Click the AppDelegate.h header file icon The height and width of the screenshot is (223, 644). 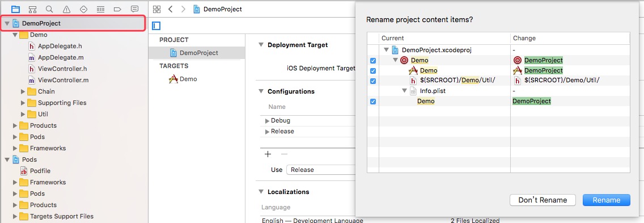tap(32, 46)
